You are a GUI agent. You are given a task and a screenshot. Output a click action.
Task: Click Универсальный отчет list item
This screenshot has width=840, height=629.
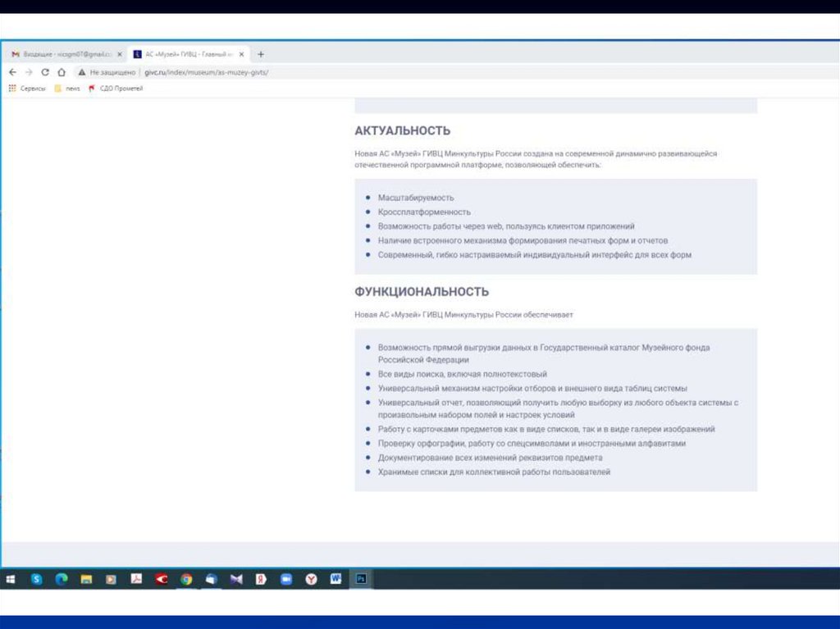pyautogui.click(x=558, y=408)
